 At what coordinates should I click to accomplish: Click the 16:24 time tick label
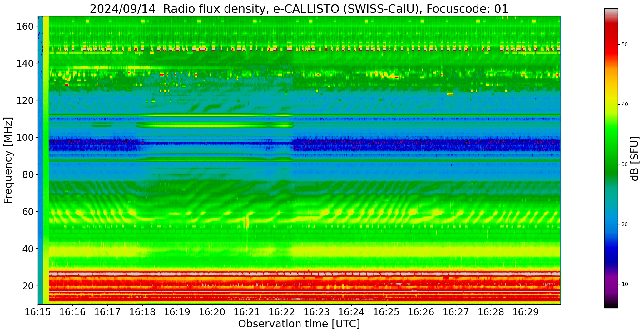coord(351,312)
